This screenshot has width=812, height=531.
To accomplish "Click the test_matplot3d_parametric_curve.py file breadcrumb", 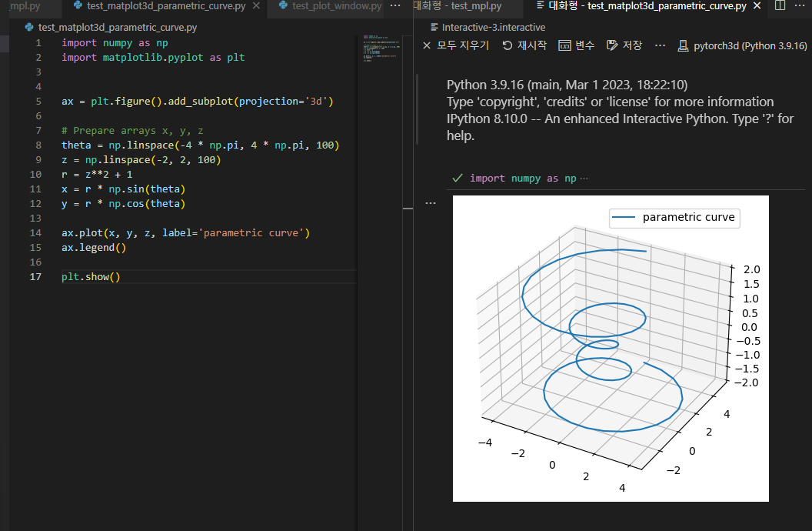I will click(111, 28).
